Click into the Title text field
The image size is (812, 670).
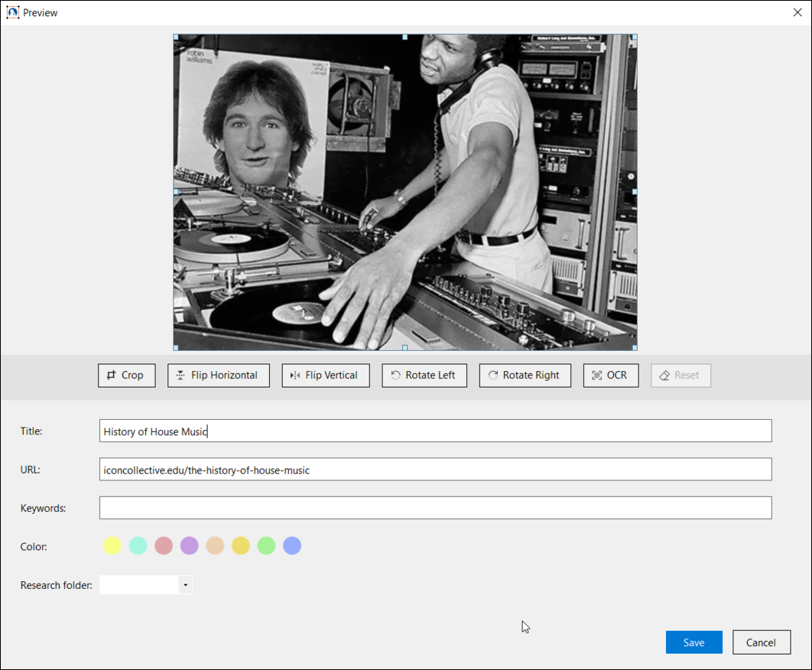[434, 431]
